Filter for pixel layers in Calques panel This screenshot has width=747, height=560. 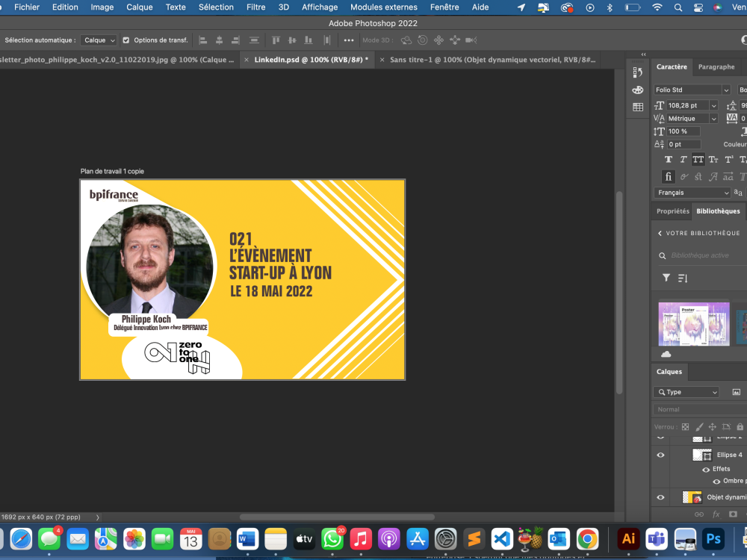pos(736,392)
